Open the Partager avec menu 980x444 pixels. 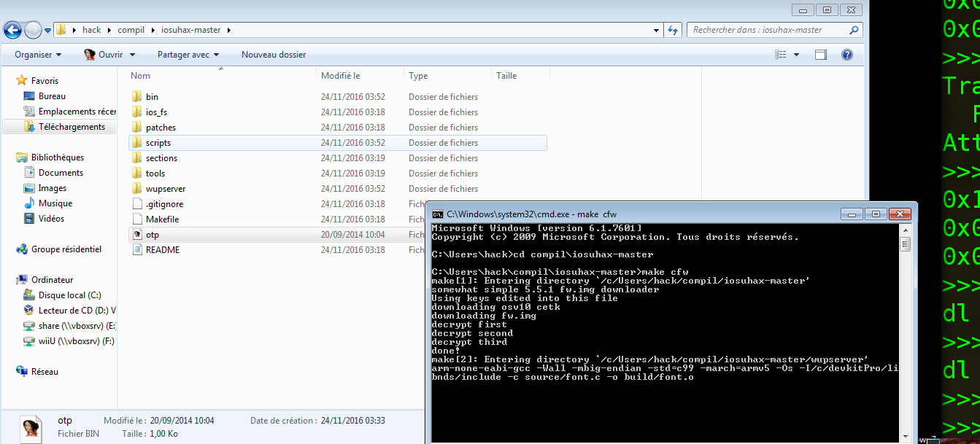pyautogui.click(x=188, y=55)
